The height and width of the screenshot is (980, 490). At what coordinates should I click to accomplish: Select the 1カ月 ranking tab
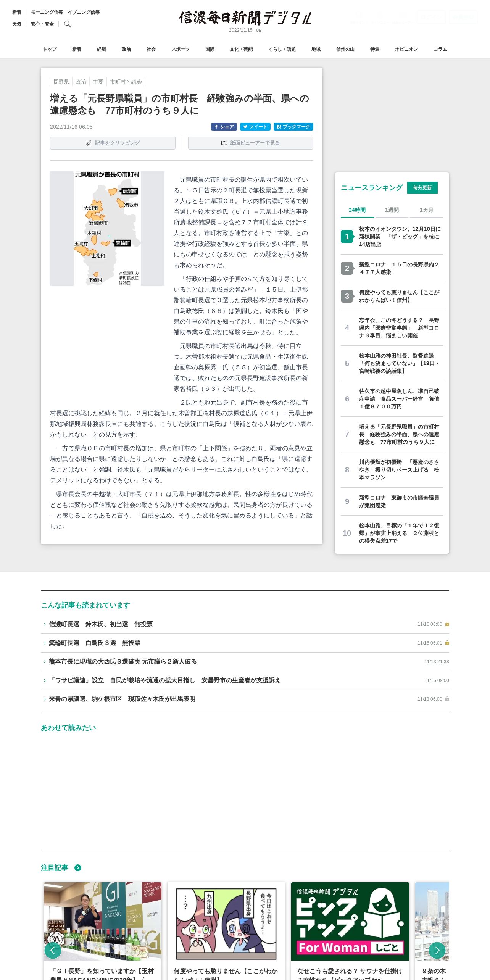point(426,210)
